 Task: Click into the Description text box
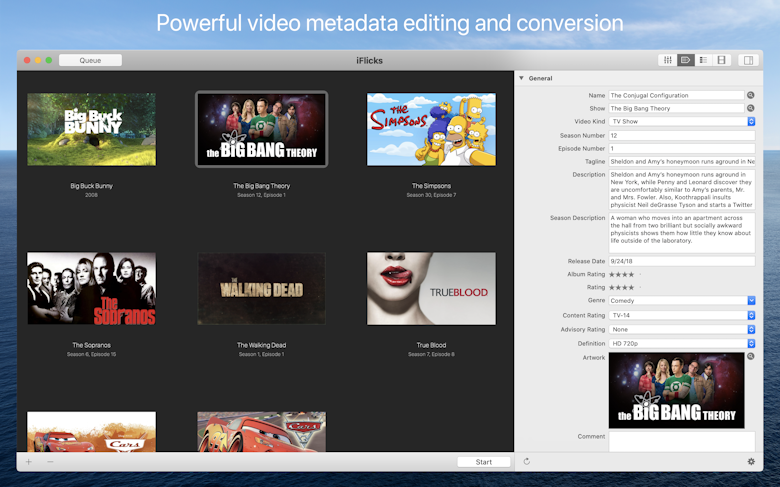(682, 190)
